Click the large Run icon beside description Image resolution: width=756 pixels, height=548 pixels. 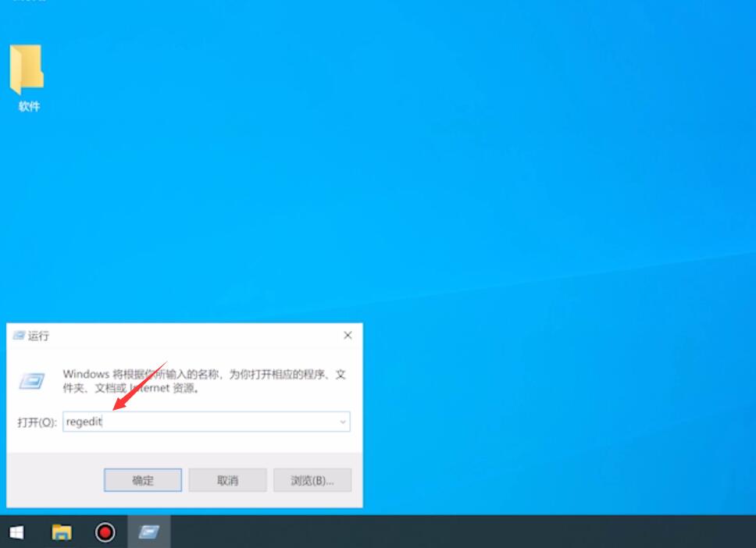(x=32, y=381)
